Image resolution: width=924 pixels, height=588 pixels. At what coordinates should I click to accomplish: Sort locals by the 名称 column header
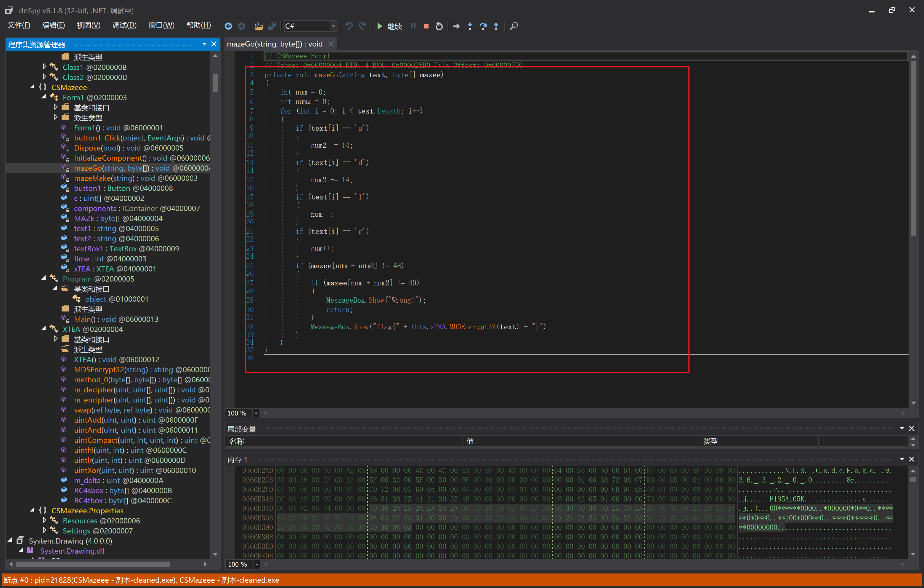pyautogui.click(x=344, y=441)
